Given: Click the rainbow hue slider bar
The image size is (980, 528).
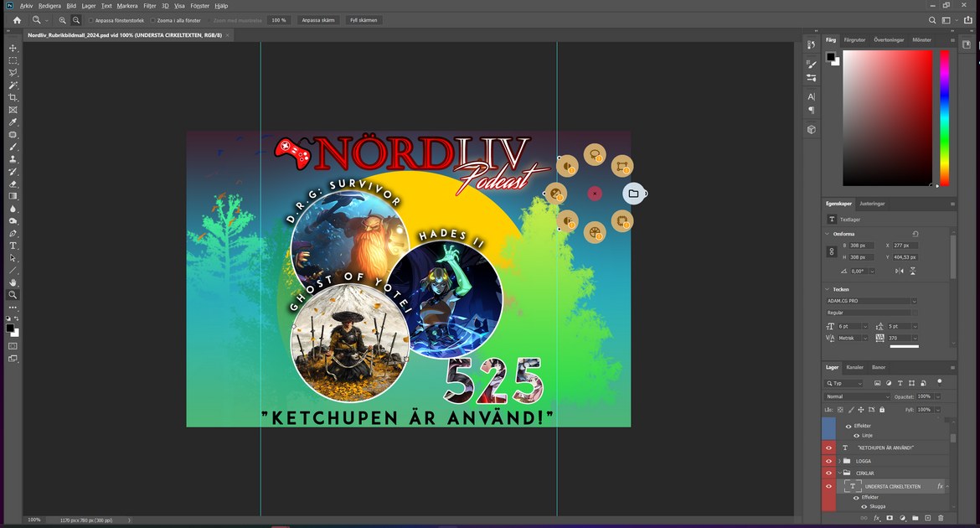Looking at the screenshot, I should (944, 117).
